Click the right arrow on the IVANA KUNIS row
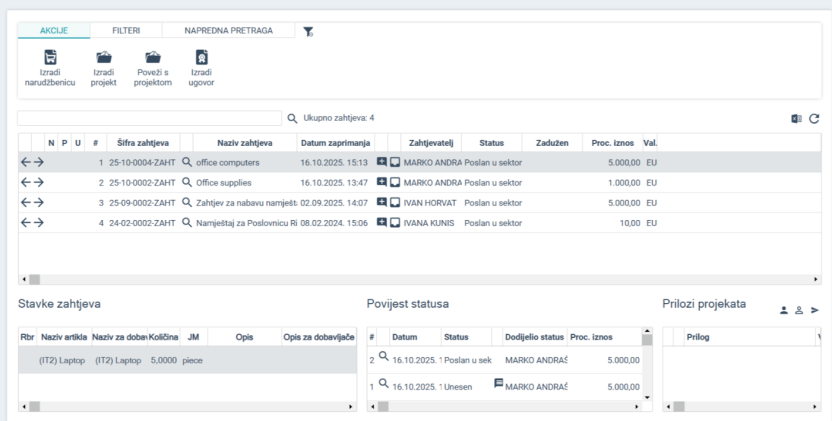The image size is (832, 421). (x=39, y=223)
